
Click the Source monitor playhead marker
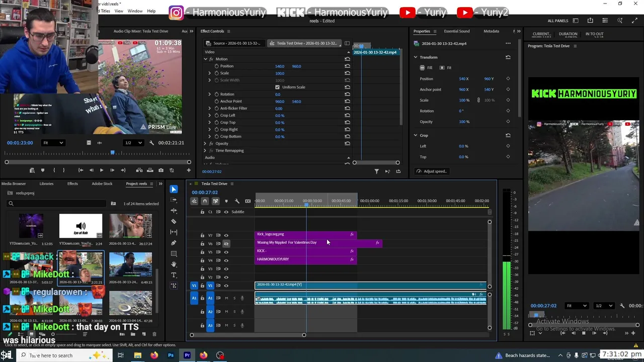pos(112,153)
